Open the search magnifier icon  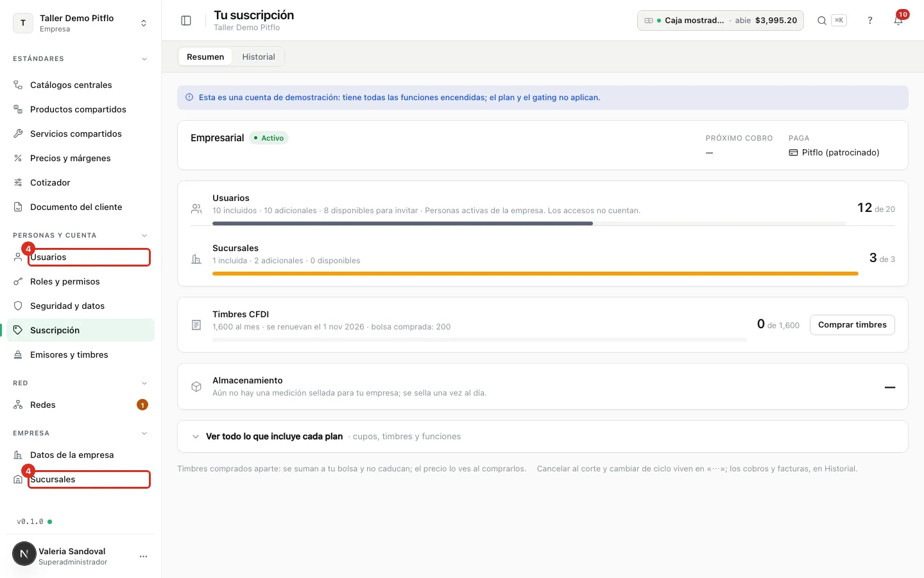[x=821, y=21]
